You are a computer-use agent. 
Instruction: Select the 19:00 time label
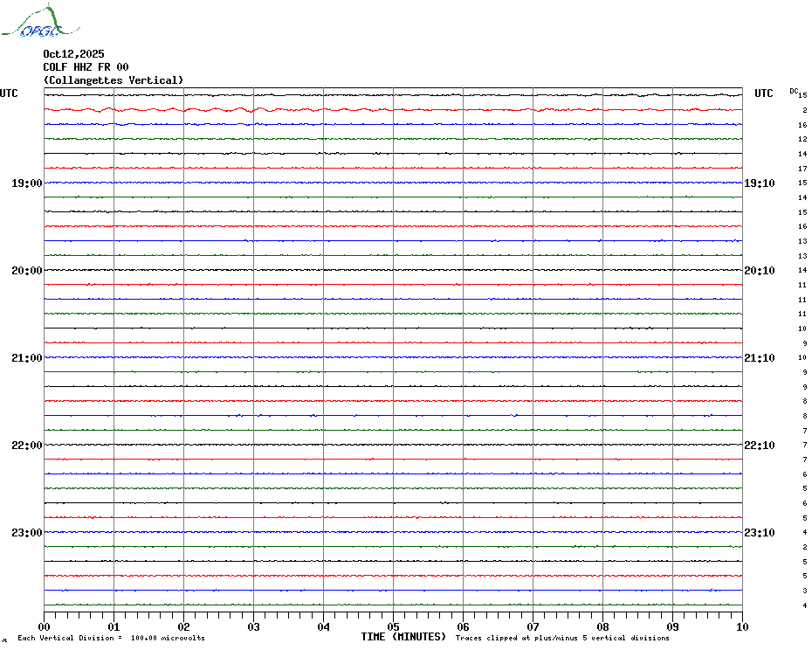tap(27, 183)
